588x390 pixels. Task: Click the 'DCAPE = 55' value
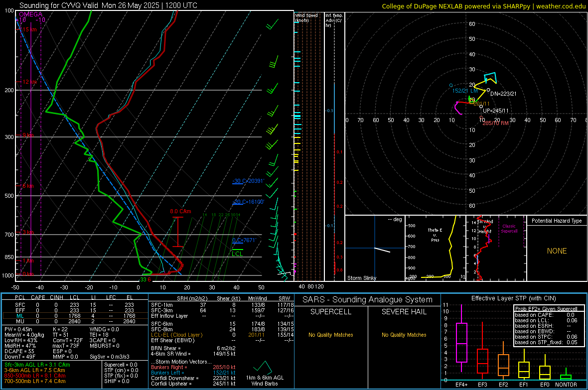coord(19,351)
